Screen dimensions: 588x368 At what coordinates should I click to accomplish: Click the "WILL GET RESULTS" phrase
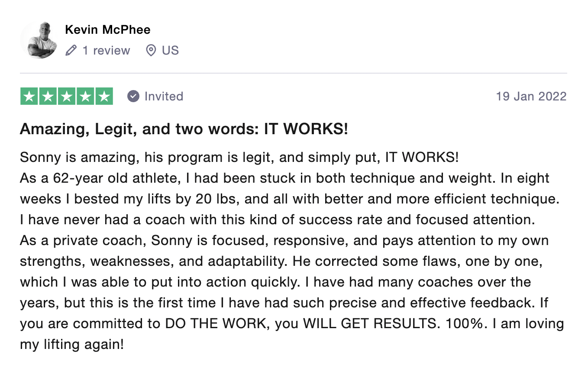(x=368, y=323)
